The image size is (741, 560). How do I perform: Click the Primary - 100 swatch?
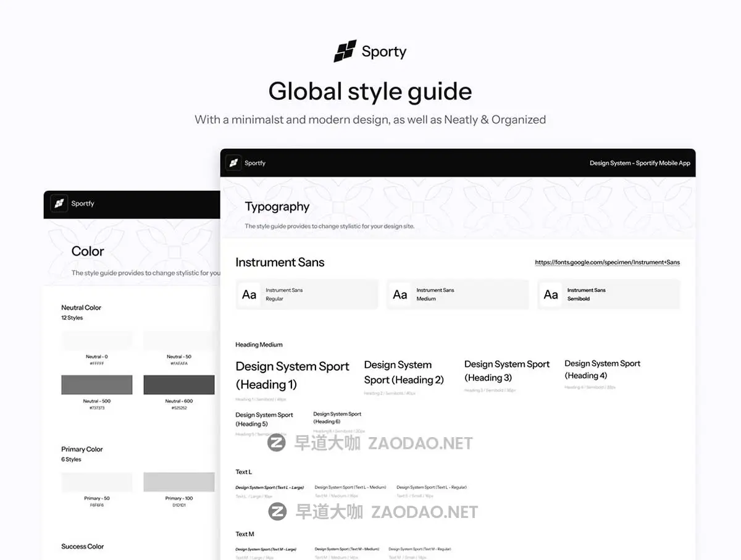[x=178, y=482]
